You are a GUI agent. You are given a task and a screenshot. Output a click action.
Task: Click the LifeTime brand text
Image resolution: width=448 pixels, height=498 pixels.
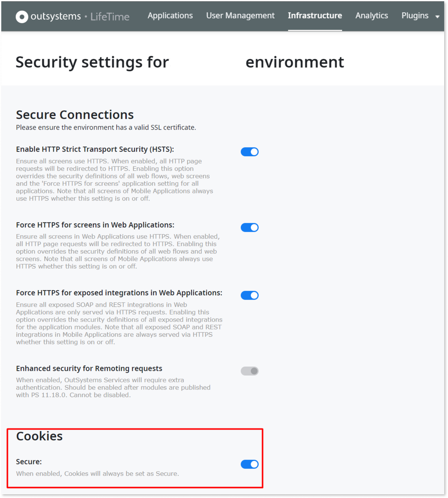pyautogui.click(x=110, y=17)
